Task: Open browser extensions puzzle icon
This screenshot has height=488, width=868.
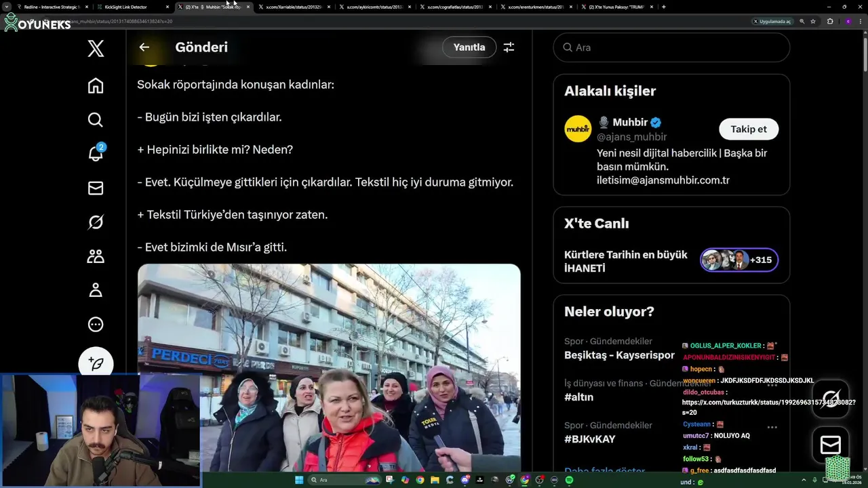Action: coord(830,22)
